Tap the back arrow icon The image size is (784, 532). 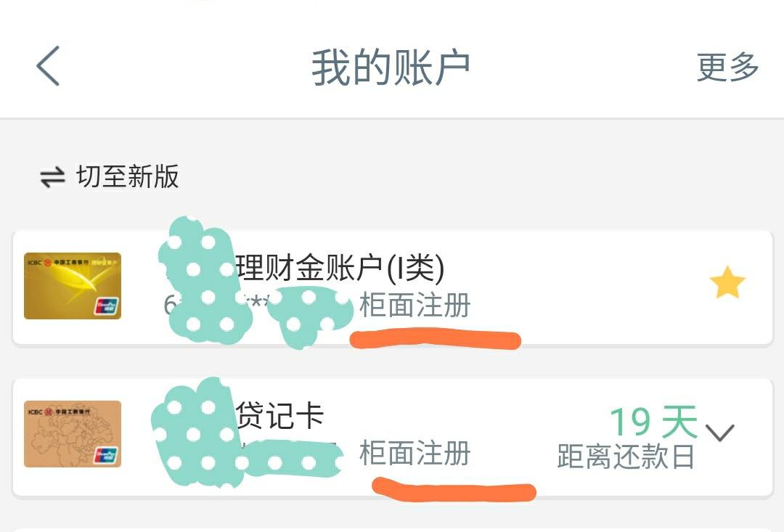pos(48,66)
